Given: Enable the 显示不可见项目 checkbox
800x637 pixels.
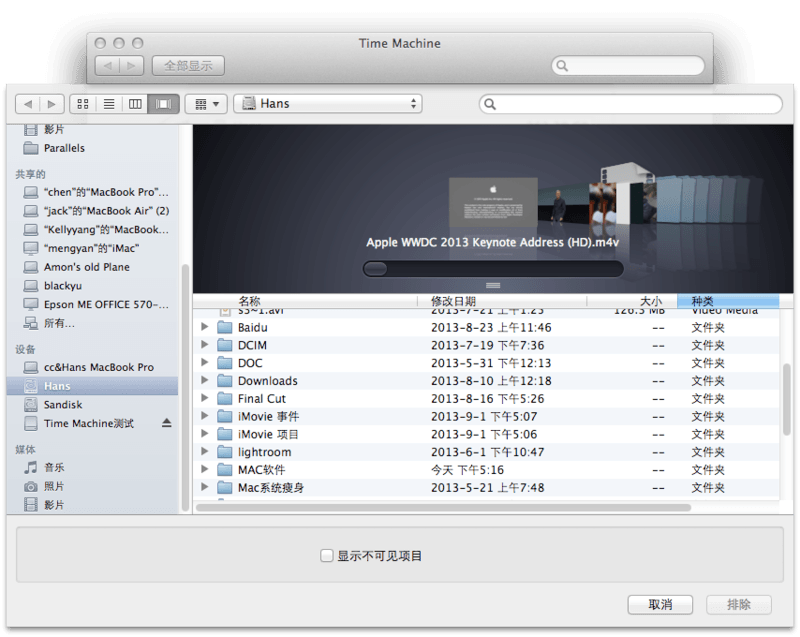Looking at the screenshot, I should (326, 556).
